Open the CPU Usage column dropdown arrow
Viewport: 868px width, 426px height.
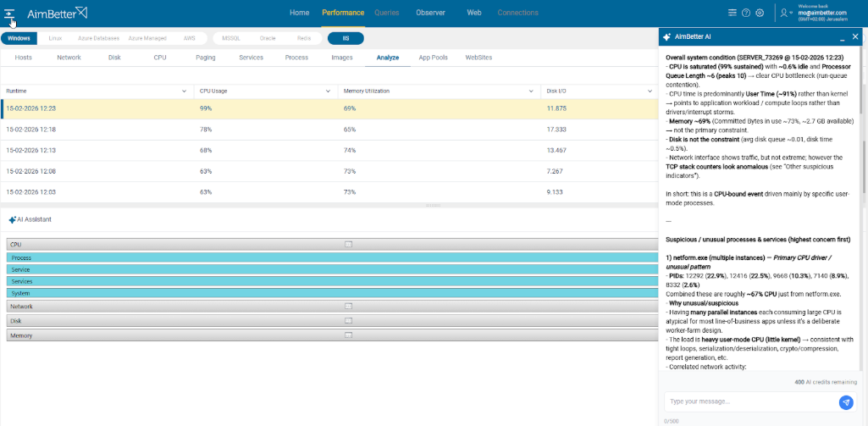point(329,91)
